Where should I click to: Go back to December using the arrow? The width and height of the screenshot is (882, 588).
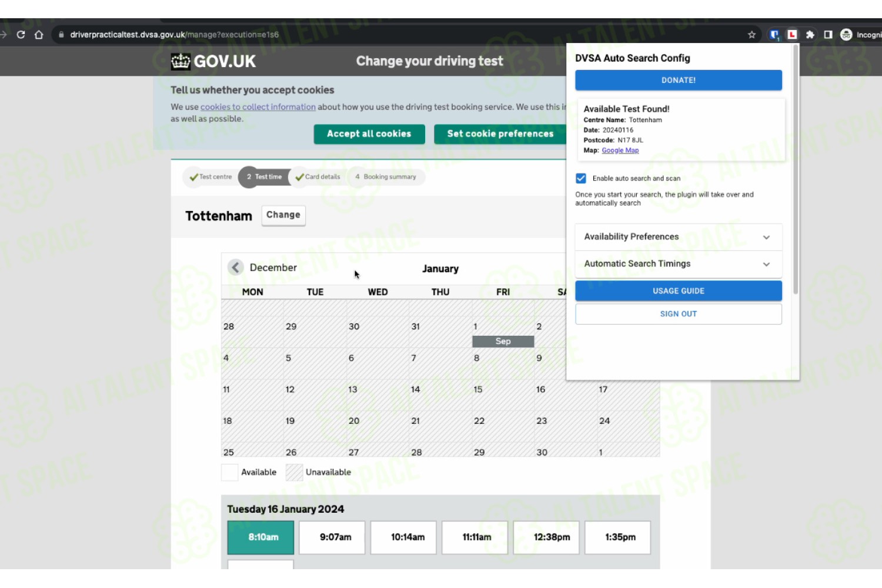click(235, 268)
